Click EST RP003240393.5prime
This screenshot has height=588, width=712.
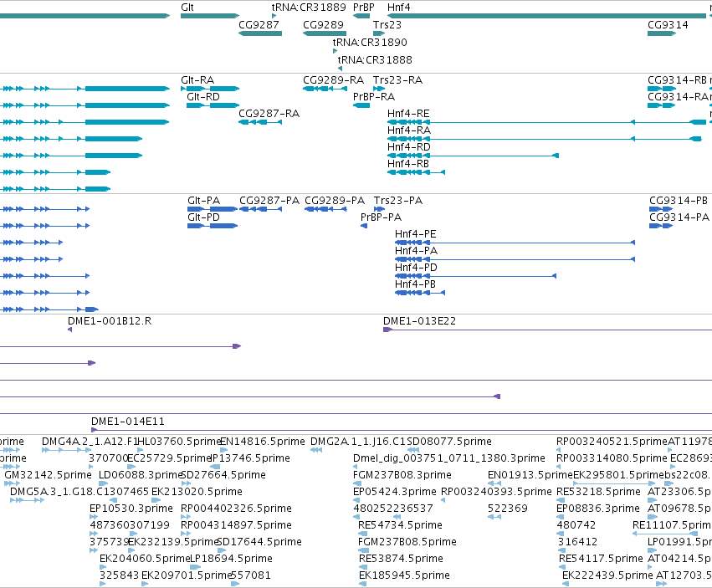point(496,492)
